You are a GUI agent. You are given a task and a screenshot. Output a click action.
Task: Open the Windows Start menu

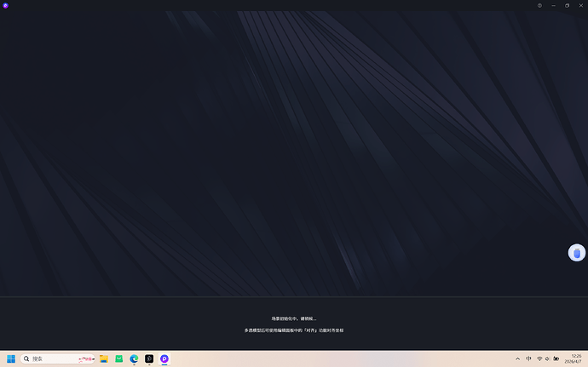click(11, 358)
